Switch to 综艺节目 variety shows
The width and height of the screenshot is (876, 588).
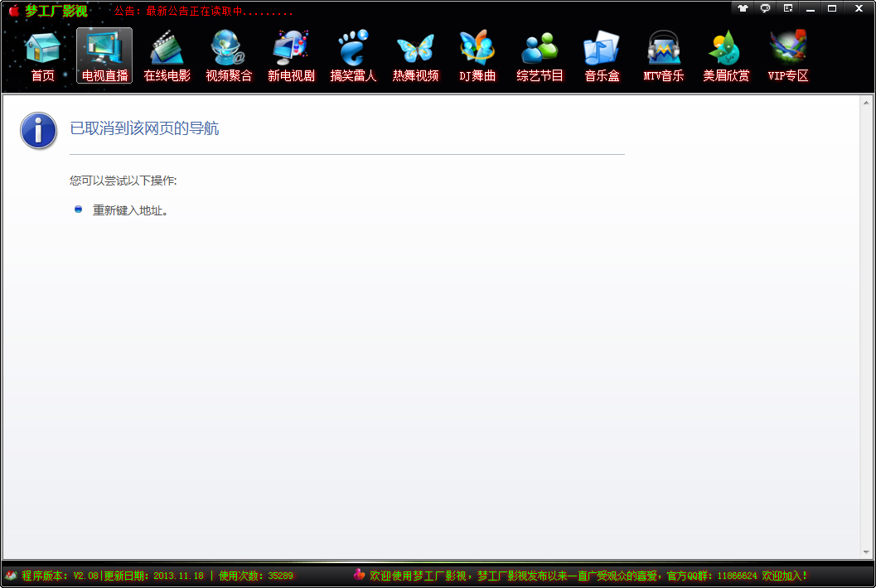pos(540,55)
